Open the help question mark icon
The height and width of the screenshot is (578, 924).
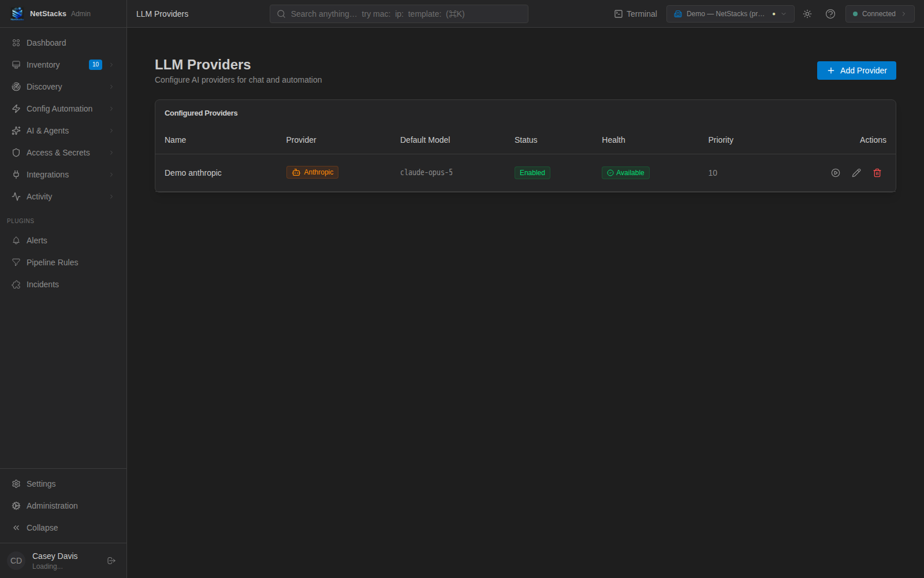830,14
